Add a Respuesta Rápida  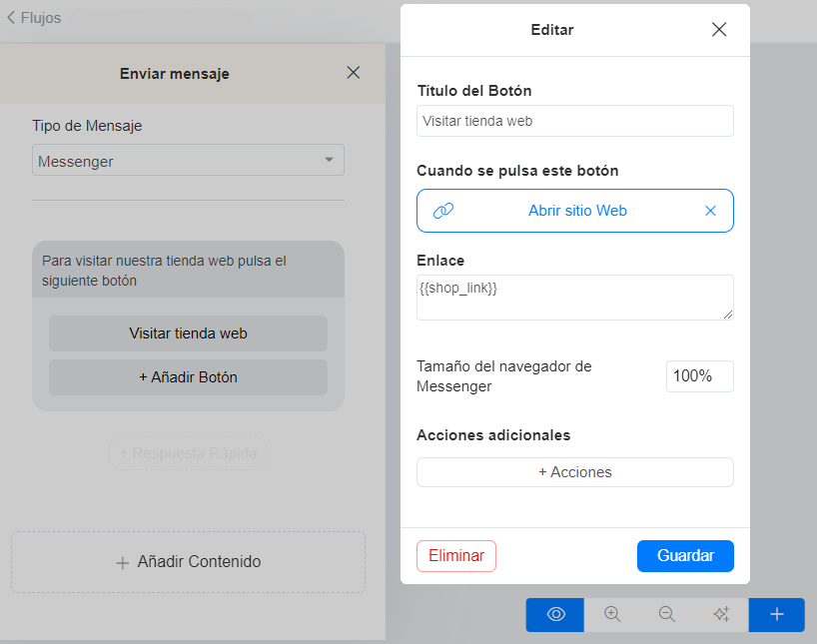click(x=188, y=453)
